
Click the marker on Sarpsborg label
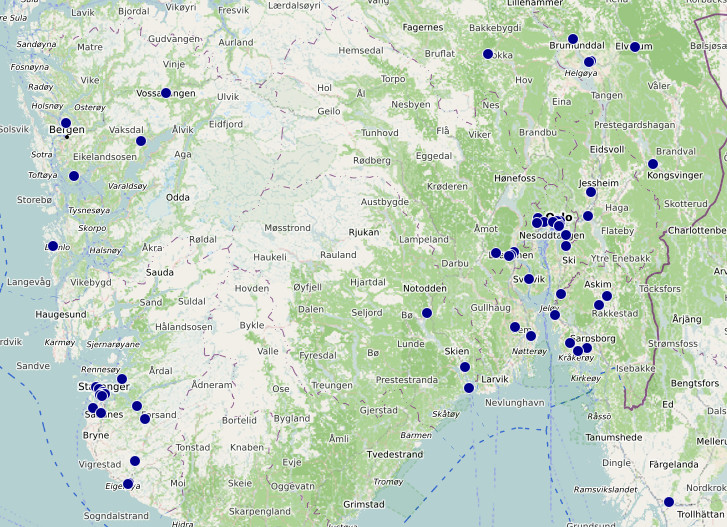tap(570, 343)
